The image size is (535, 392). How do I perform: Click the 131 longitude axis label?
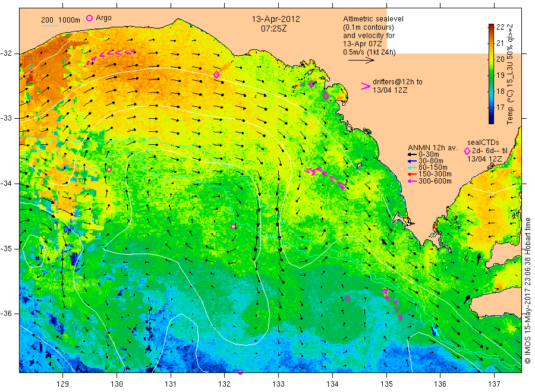[x=171, y=384]
